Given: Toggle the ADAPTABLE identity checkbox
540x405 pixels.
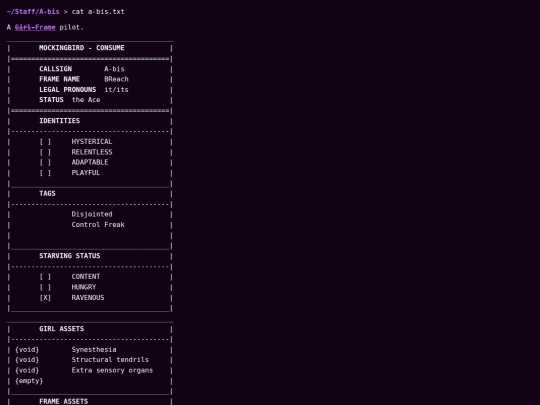Looking at the screenshot, I should [45, 162].
